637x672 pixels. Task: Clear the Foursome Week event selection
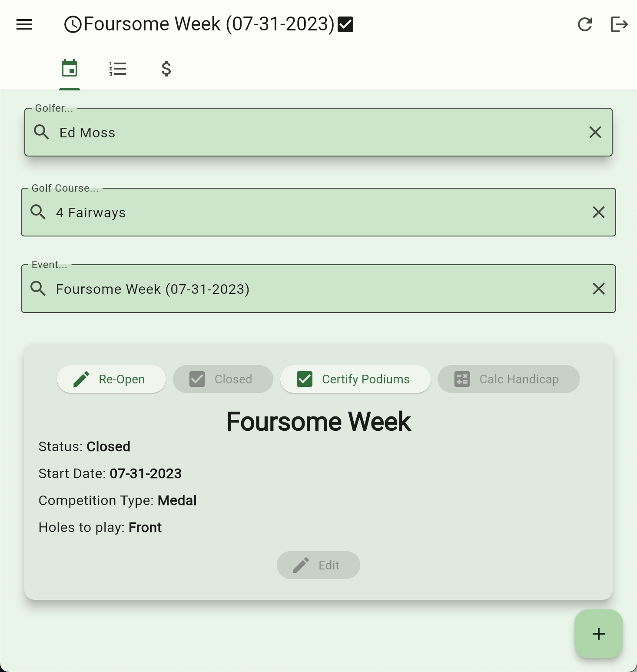(598, 289)
